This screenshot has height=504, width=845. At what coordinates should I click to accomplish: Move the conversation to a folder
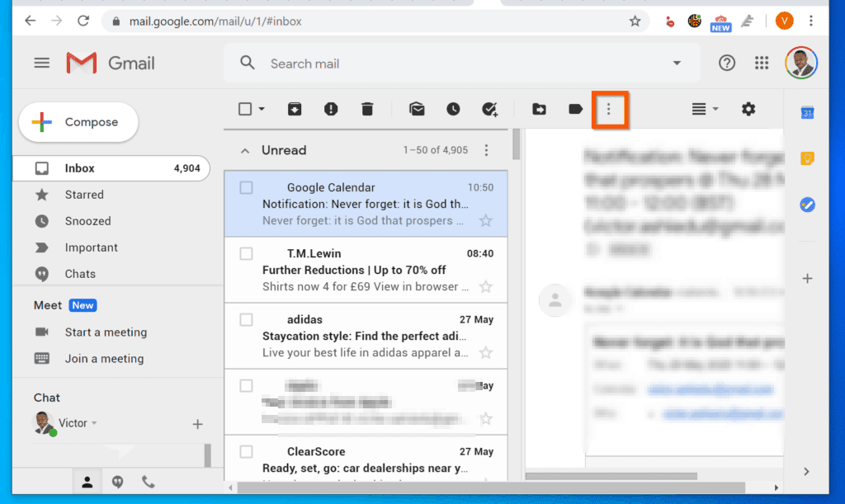pos(539,108)
